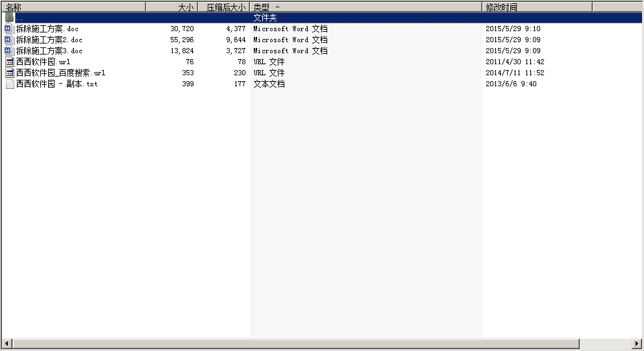
Task: Click the compressed size 9,644
Action: click(x=236, y=40)
